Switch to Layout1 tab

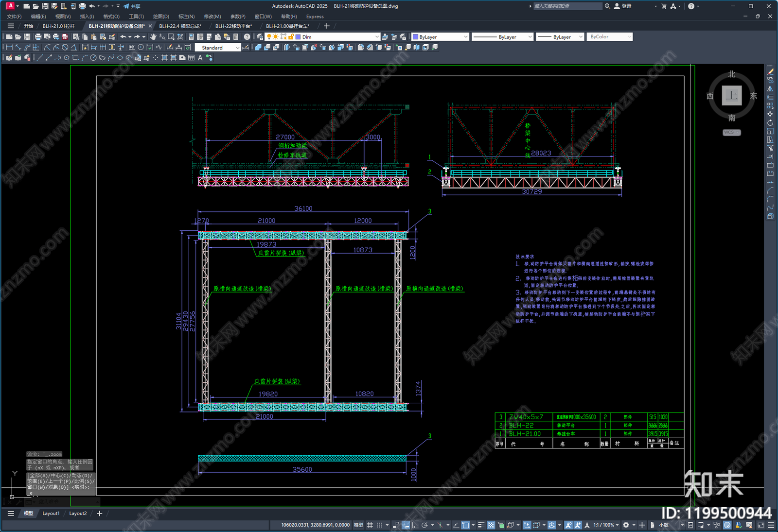(x=51, y=514)
